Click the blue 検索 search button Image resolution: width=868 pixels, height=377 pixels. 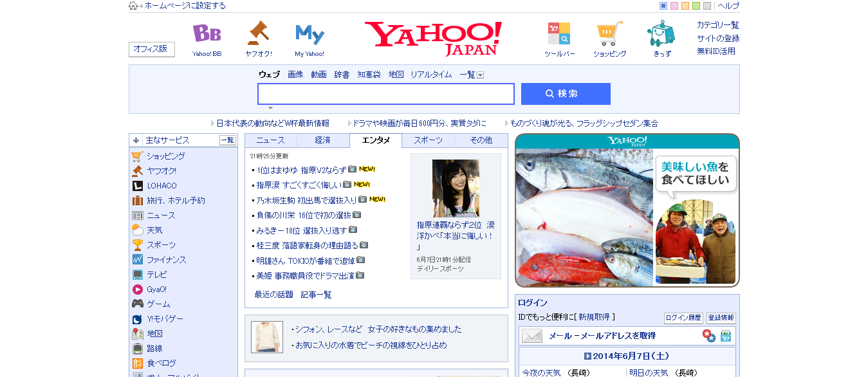click(566, 94)
